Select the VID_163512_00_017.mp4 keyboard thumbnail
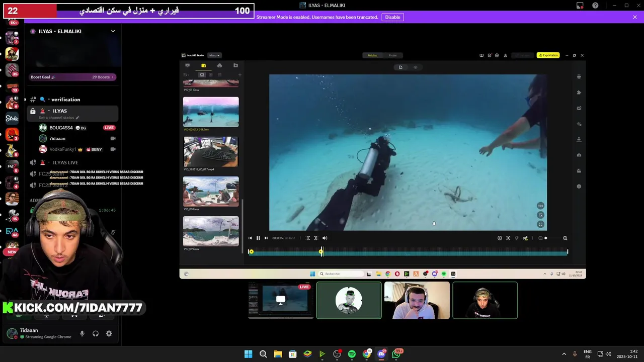The height and width of the screenshot is (362, 644). [x=211, y=151]
